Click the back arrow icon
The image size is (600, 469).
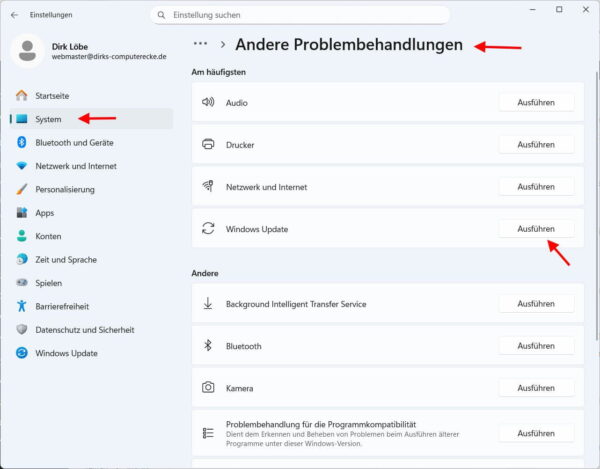click(x=15, y=15)
